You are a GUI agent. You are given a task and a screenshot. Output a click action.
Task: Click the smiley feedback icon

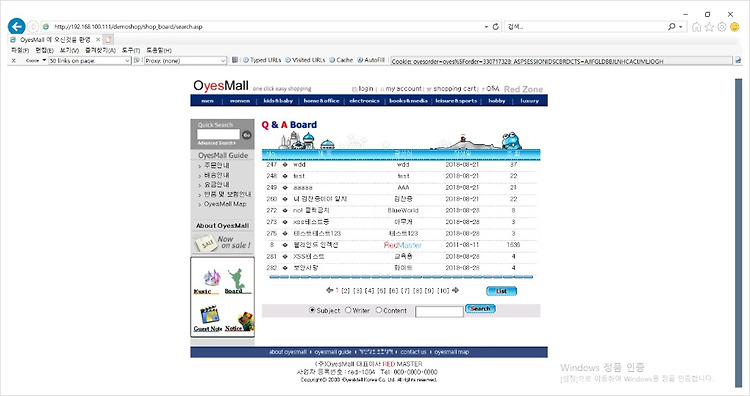point(735,27)
